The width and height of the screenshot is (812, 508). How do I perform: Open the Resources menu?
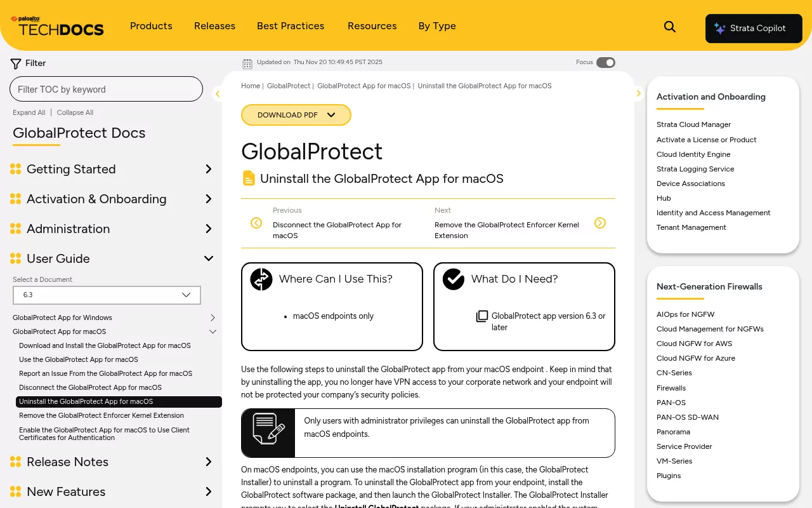point(372,26)
